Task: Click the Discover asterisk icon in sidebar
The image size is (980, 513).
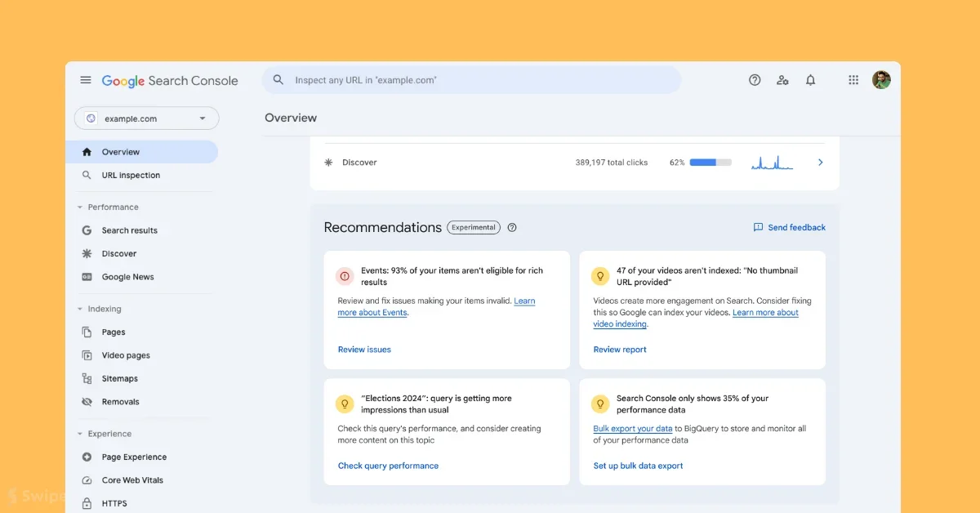Action: pos(87,253)
